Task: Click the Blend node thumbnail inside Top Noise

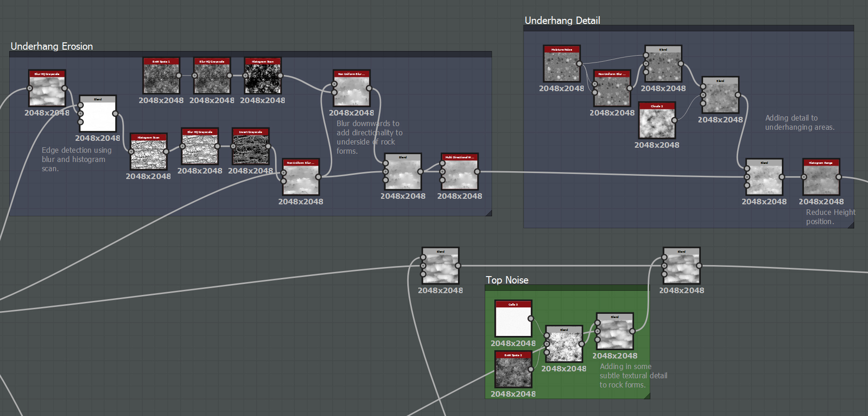Action: tap(563, 347)
